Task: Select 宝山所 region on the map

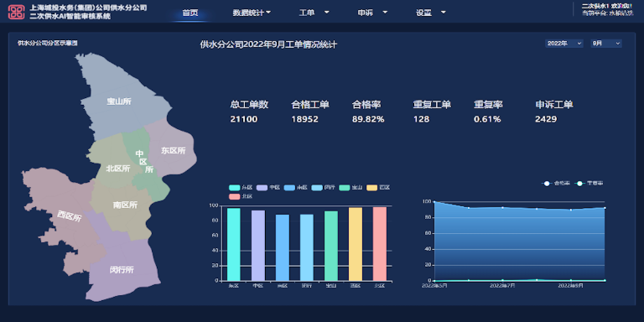Action: [119, 101]
